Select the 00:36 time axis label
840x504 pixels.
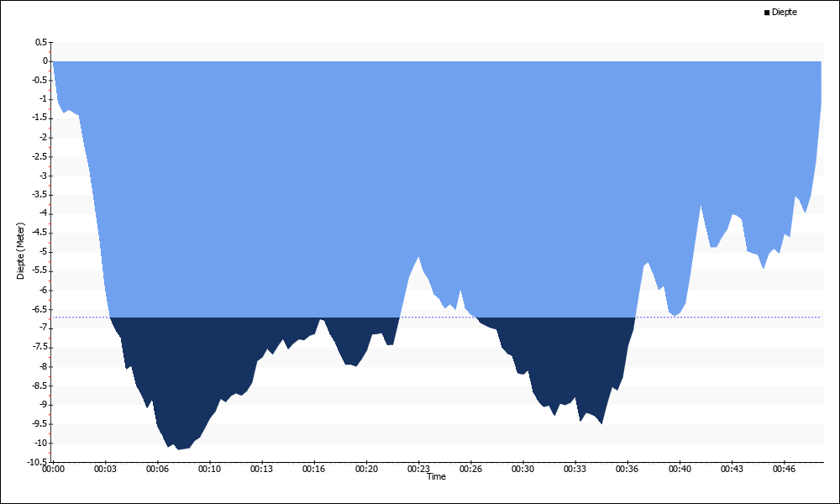coord(627,470)
